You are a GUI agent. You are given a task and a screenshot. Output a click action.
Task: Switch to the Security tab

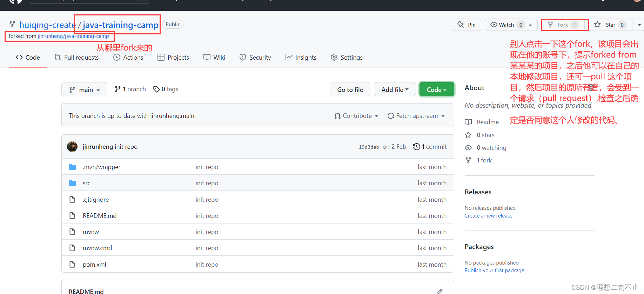pos(255,58)
